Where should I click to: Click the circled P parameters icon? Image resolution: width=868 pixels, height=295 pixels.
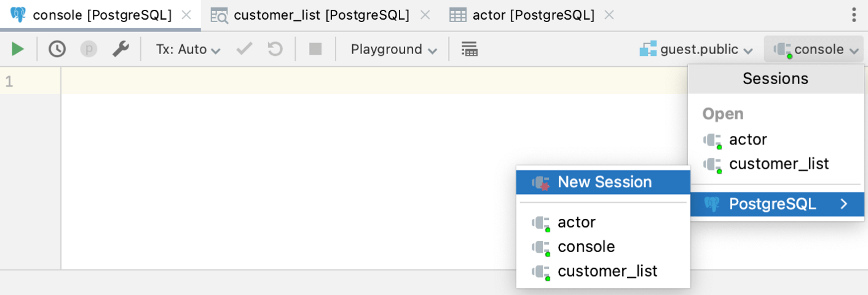tap(89, 49)
